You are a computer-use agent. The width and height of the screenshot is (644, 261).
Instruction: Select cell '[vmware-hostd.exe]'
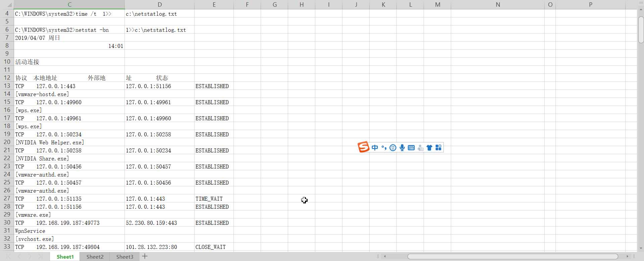(x=69, y=94)
